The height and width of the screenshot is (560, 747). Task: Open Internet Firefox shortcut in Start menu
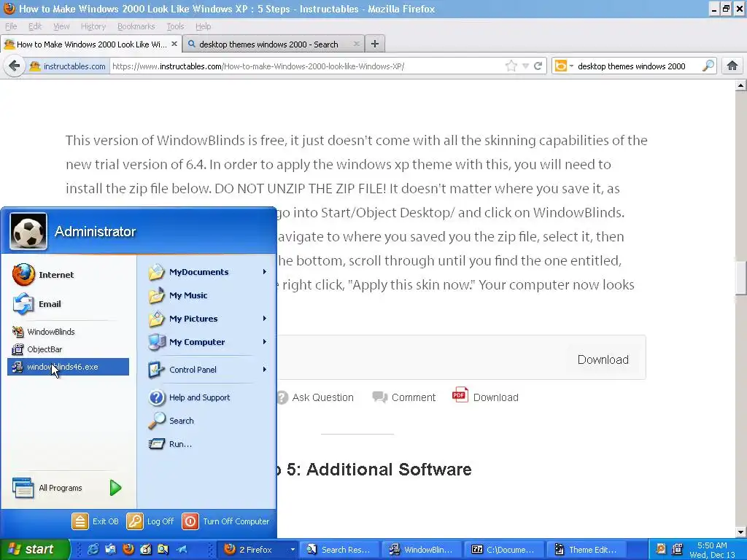[44, 275]
